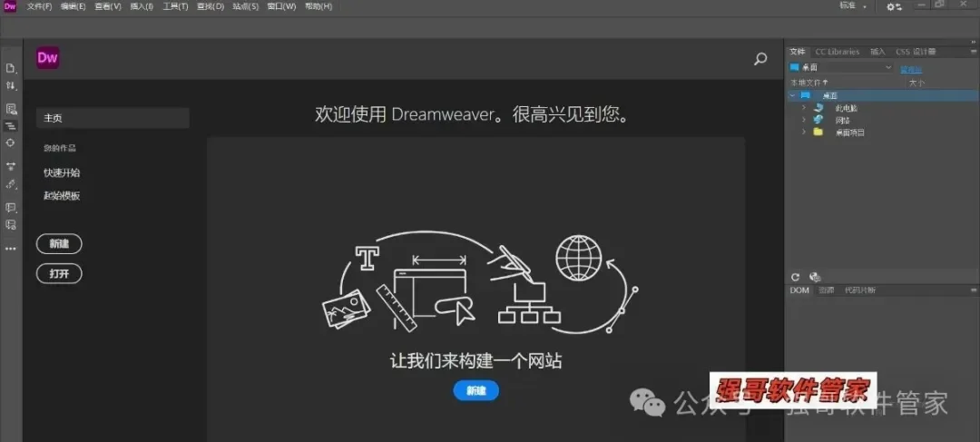This screenshot has width=980, height=442.
Task: Open the 桌面 site selector dropdown
Action: (x=841, y=67)
